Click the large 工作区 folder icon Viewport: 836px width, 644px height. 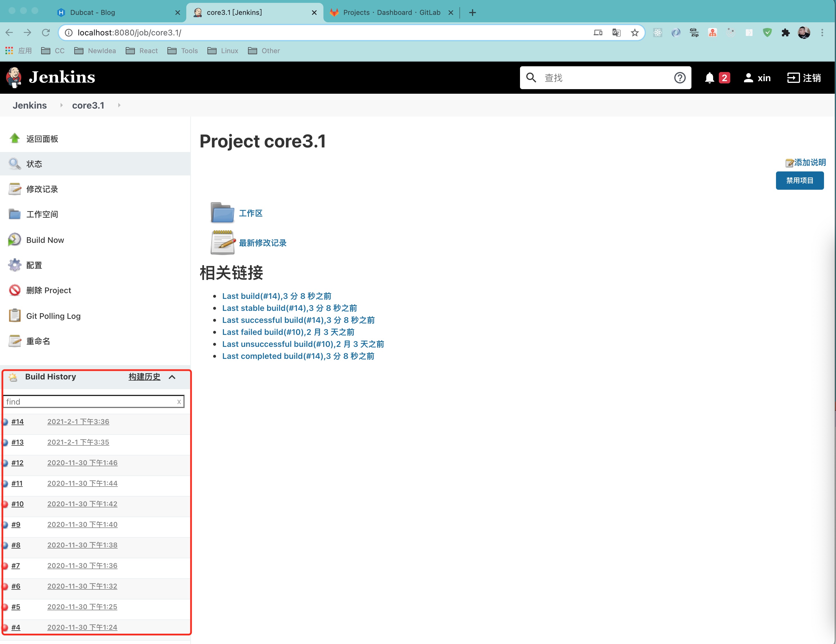222,213
